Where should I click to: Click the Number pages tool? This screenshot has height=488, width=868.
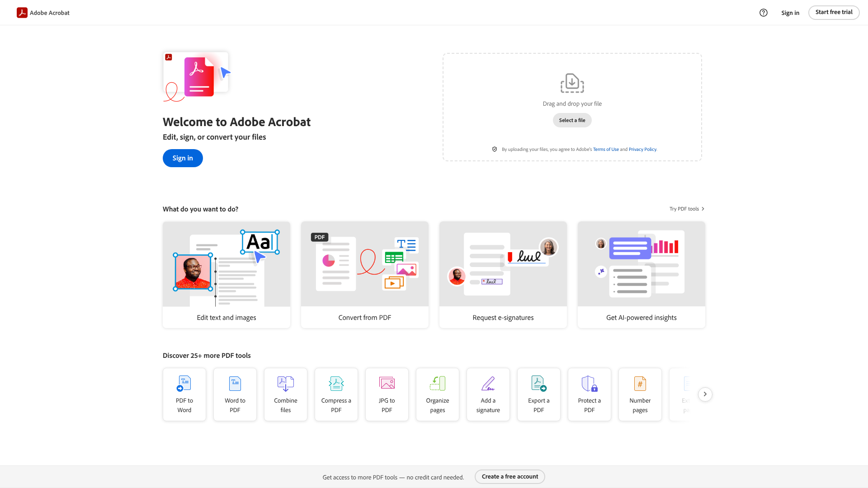(x=640, y=394)
